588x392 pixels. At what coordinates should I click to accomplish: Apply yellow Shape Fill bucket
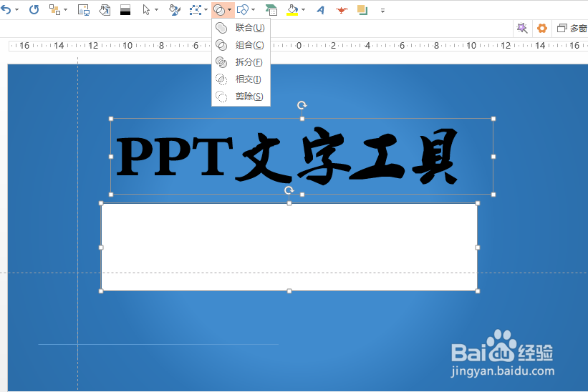[x=292, y=10]
